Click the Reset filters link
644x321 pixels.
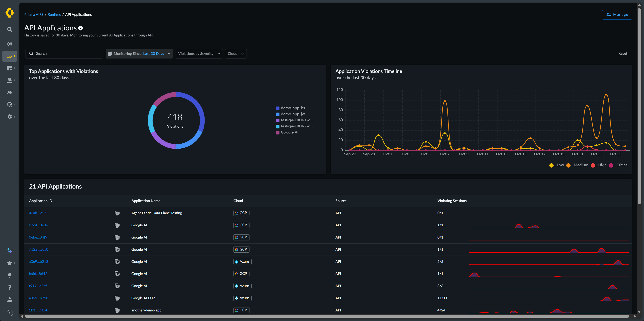pyautogui.click(x=622, y=53)
